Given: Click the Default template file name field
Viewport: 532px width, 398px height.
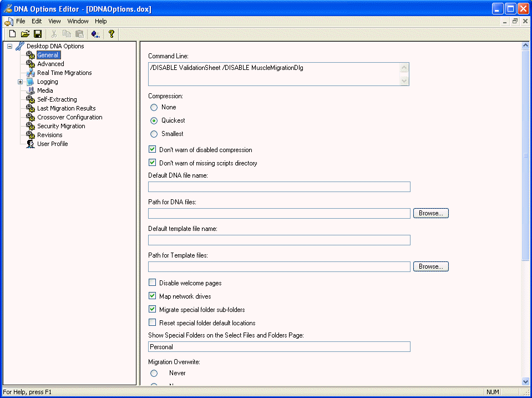Looking at the screenshot, I should 279,240.
